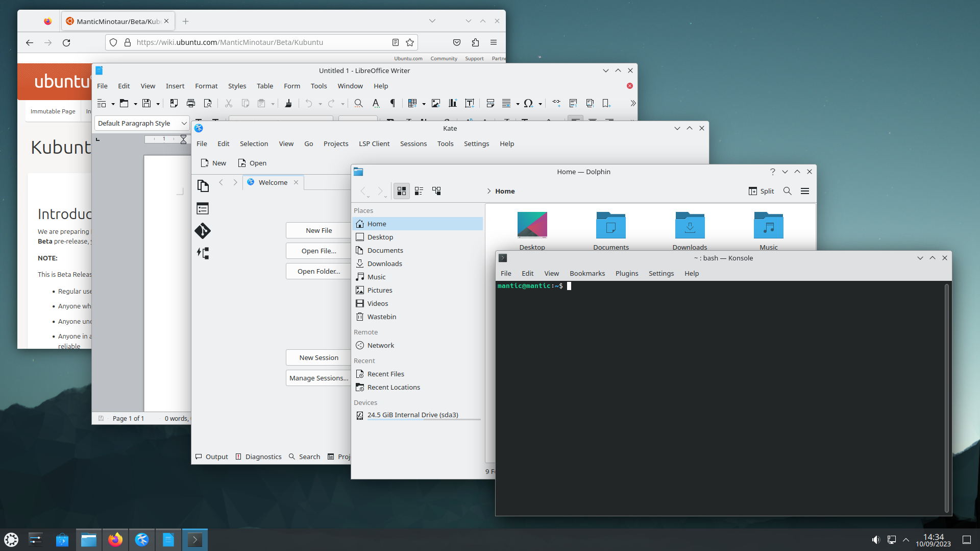Bookmark this page star in Firefox
Viewport: 980px width, 551px height.
(410, 42)
